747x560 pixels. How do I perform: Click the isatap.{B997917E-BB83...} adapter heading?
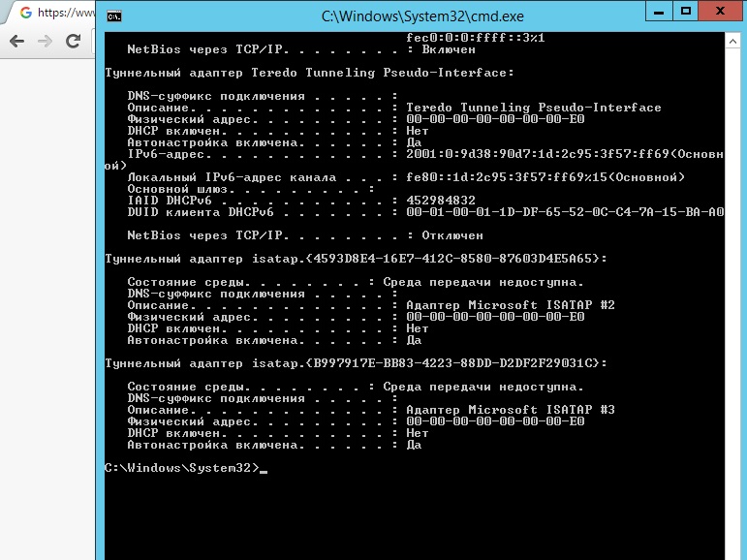pos(356,363)
